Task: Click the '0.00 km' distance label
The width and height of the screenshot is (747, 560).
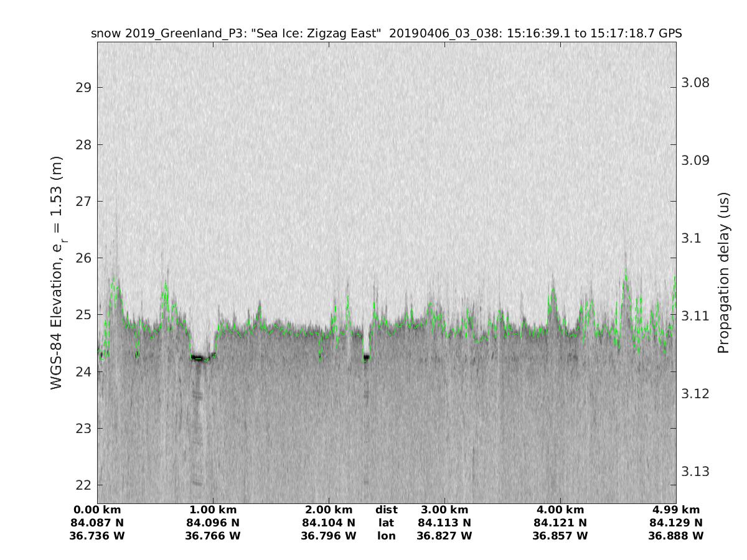Action: point(97,510)
